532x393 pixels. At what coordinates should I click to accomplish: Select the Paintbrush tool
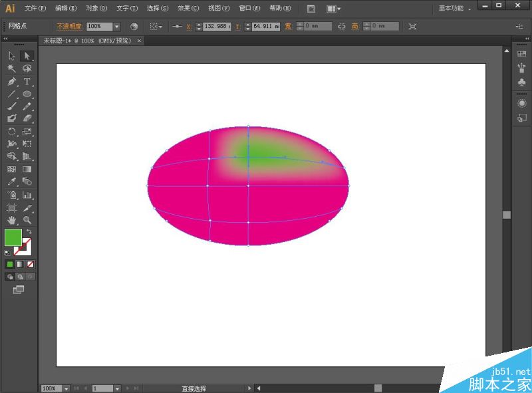pos(11,106)
